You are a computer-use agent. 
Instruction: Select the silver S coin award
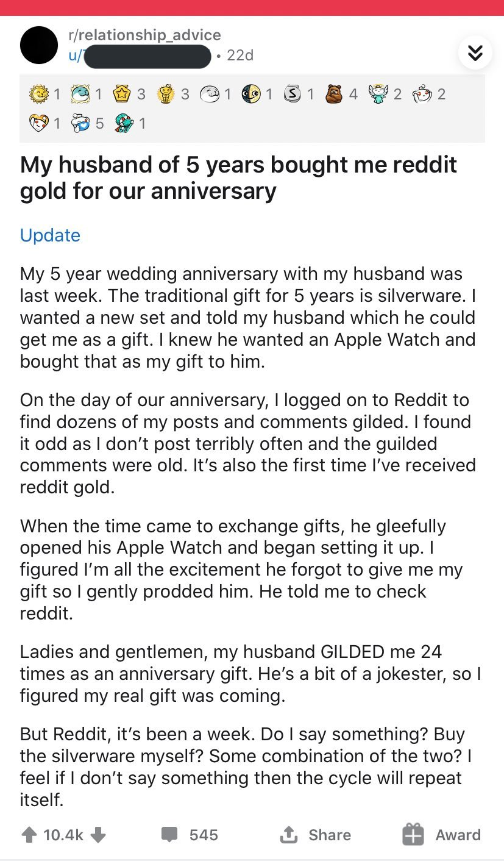(292, 95)
